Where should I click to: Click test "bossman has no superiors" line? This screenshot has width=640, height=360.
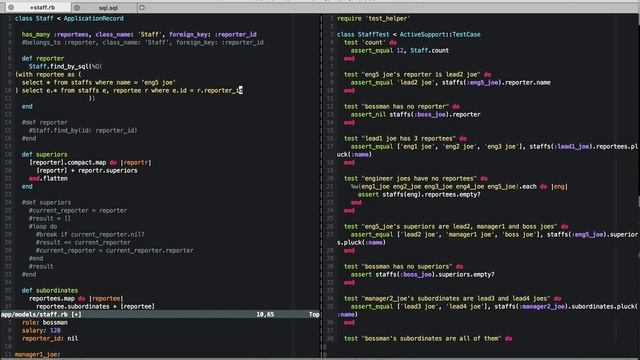tap(404, 267)
